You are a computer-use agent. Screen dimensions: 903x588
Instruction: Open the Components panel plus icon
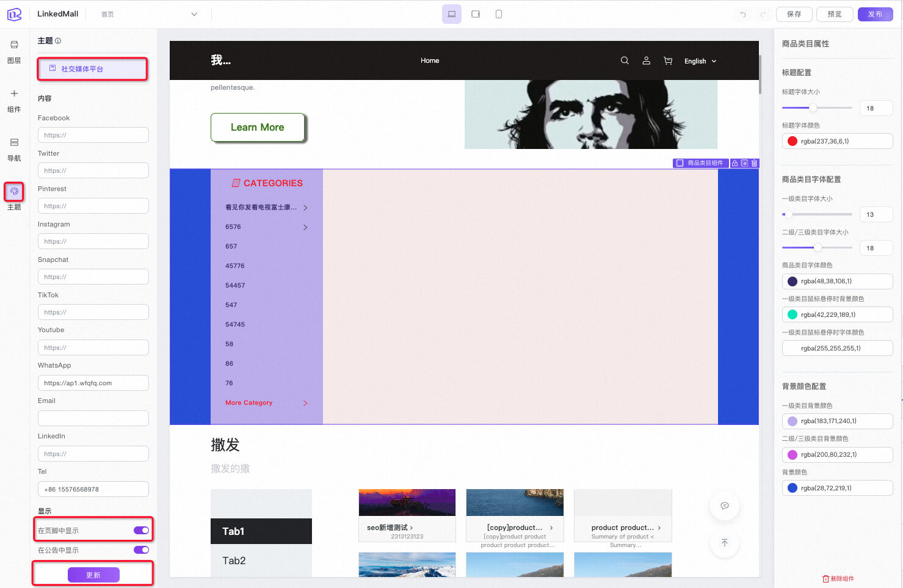[x=14, y=94]
